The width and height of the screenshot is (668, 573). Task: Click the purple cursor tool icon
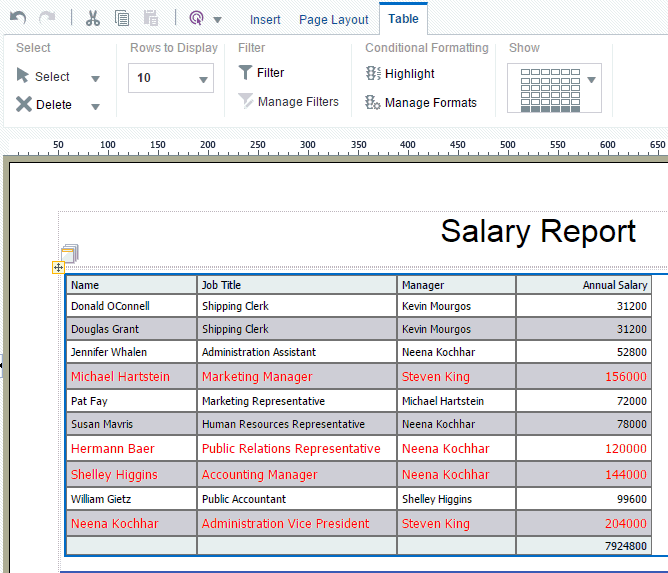coord(196,18)
